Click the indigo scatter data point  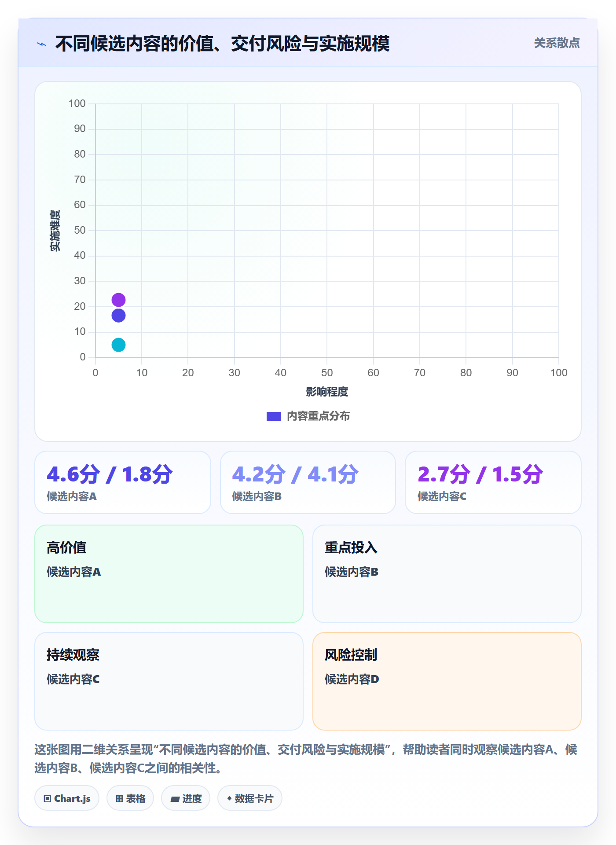118,316
